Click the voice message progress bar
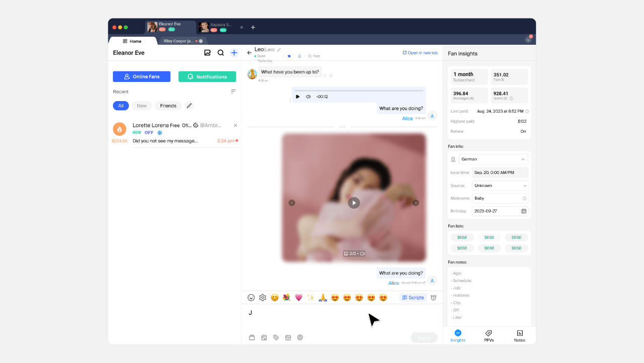The height and width of the screenshot is (363, 644). 359,90
